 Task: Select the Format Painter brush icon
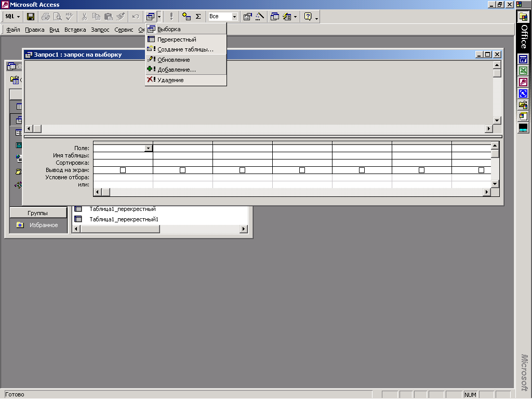[121, 16]
